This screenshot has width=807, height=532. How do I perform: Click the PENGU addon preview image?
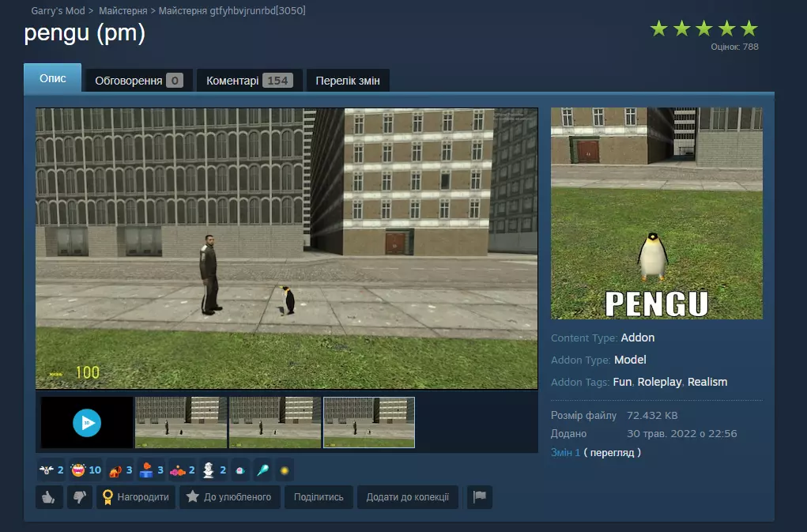657,213
